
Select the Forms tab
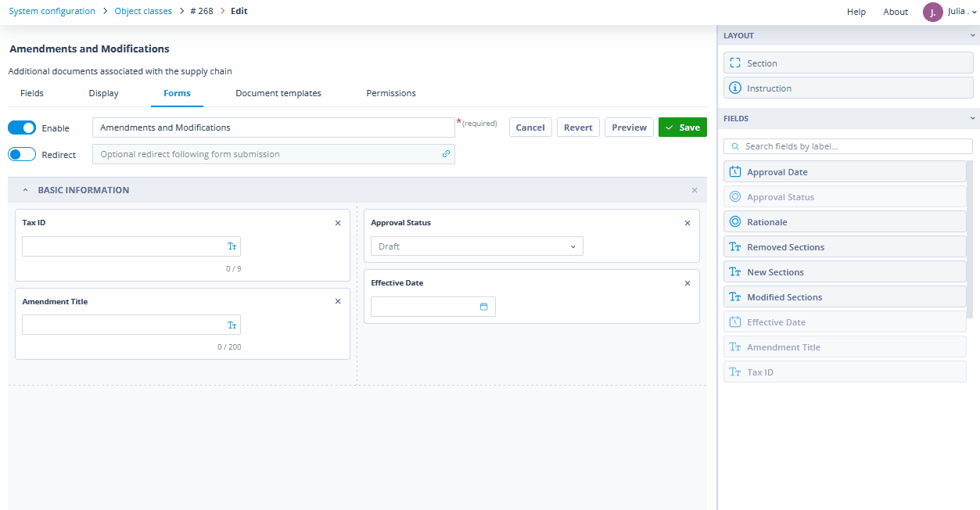click(177, 93)
